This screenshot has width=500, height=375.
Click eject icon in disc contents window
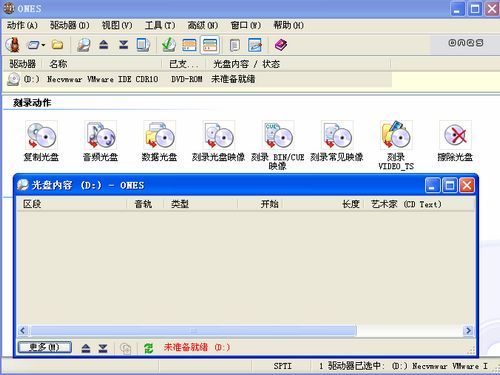86,348
